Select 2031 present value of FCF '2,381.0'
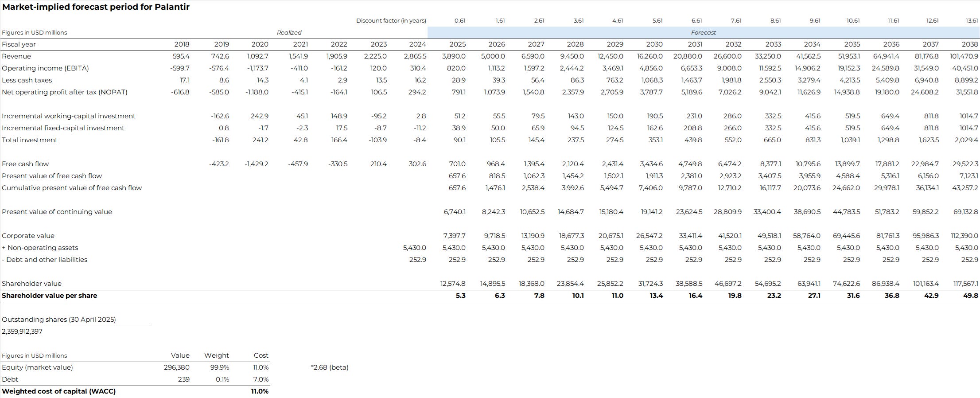This screenshot has height=398, width=980. (692, 176)
